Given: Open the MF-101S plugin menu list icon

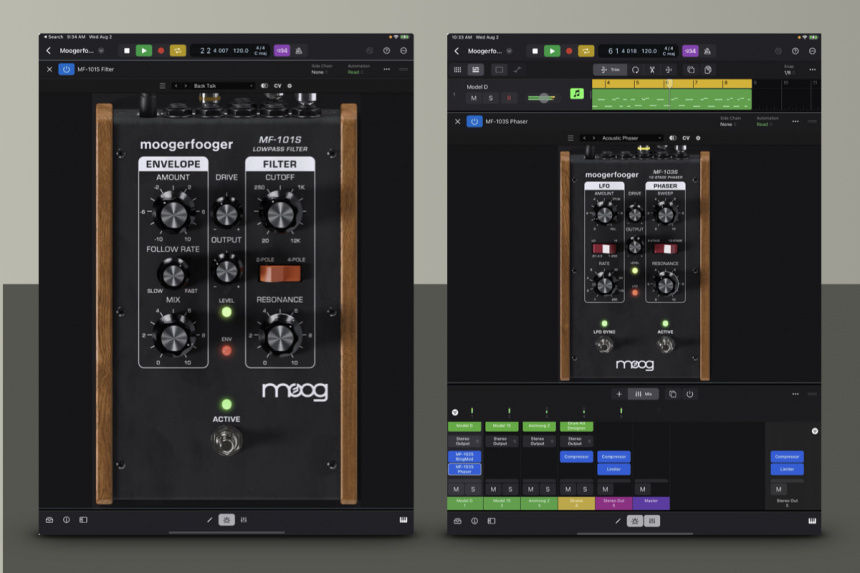Looking at the screenshot, I should [x=162, y=86].
